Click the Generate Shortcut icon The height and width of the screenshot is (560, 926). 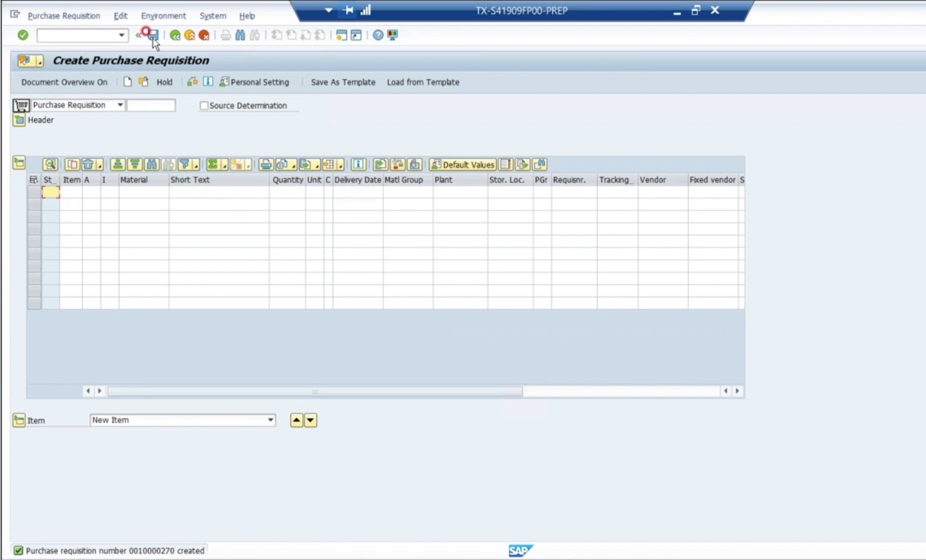click(x=356, y=36)
